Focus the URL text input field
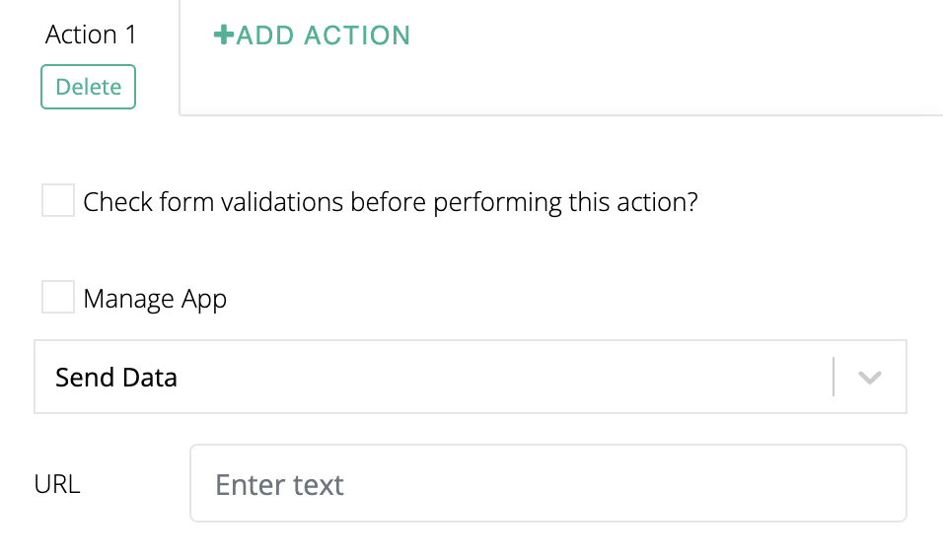The image size is (943, 560). tap(547, 483)
